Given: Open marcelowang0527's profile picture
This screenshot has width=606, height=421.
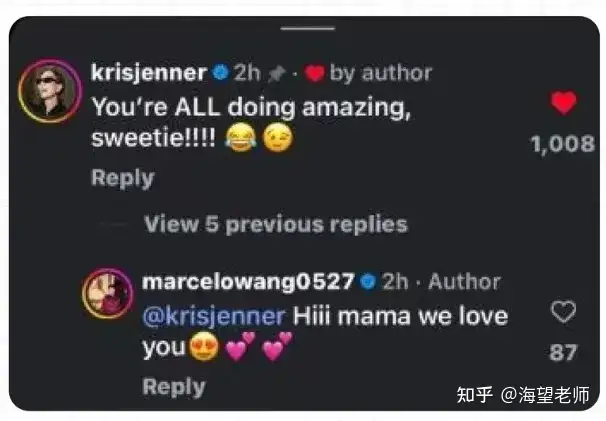Looking at the screenshot, I should pyautogui.click(x=108, y=293).
